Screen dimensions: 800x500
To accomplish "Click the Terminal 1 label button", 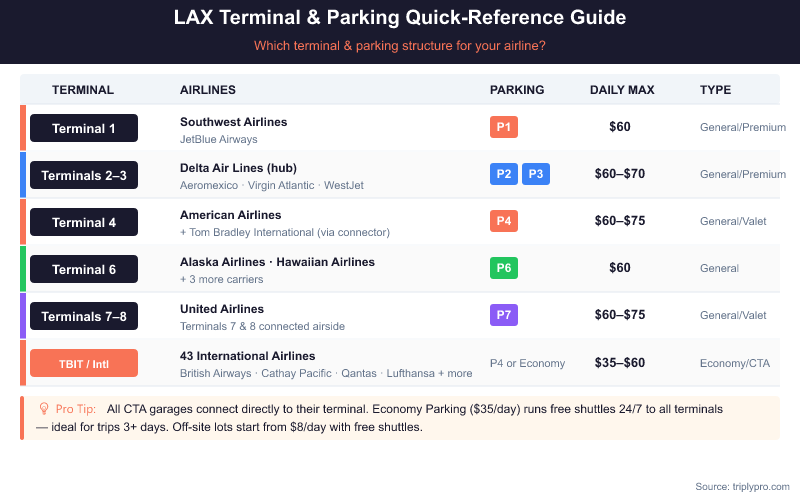I will (84, 128).
